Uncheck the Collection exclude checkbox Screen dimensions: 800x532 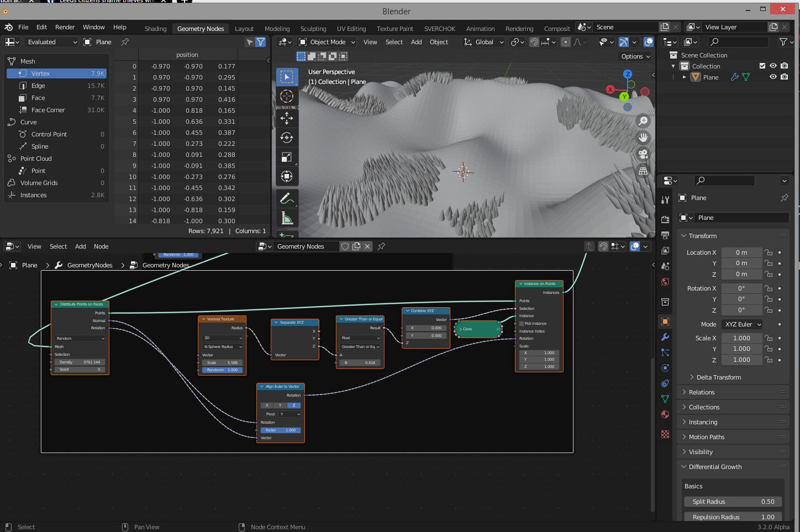click(762, 66)
